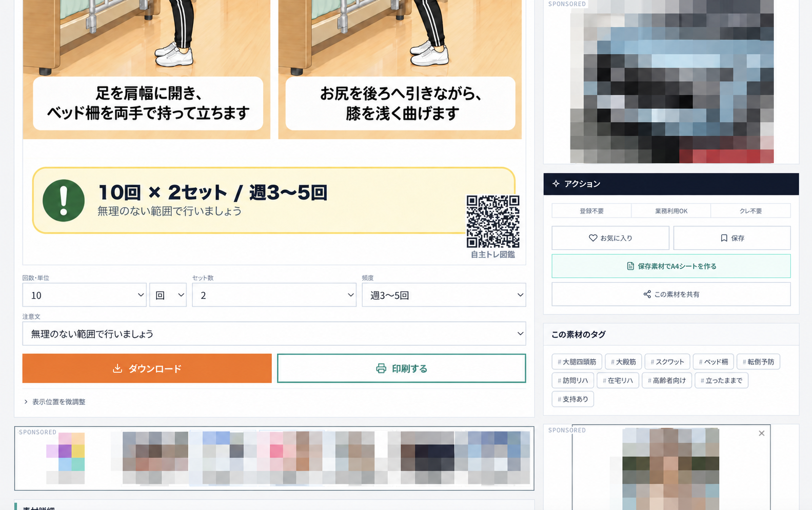Add to favorites with お気に入り button
The height and width of the screenshot is (510, 812).
[610, 238]
